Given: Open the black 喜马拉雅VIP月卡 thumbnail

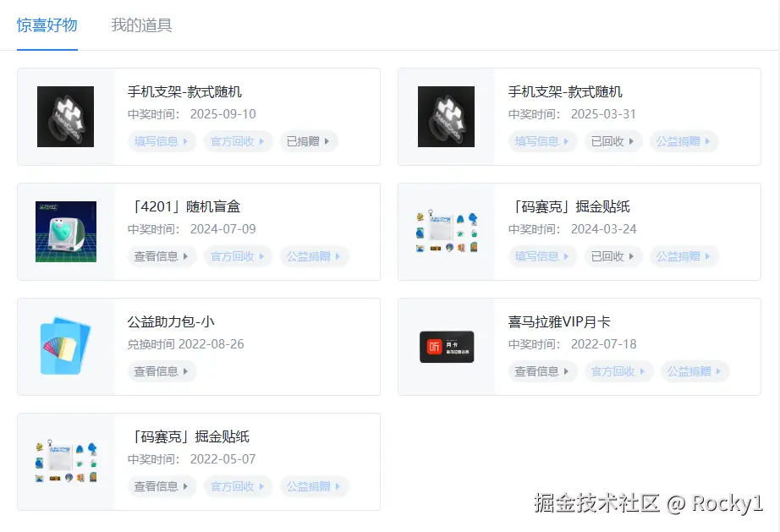Looking at the screenshot, I should (446, 346).
